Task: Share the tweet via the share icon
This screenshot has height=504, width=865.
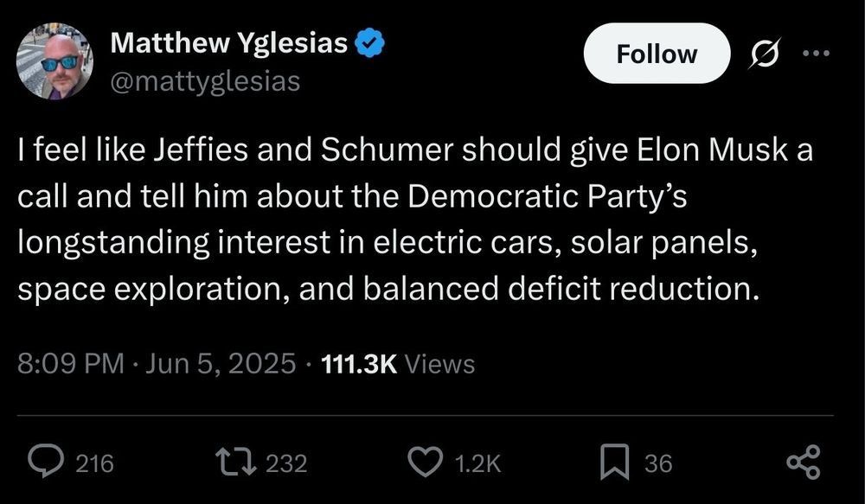Action: pos(803,463)
